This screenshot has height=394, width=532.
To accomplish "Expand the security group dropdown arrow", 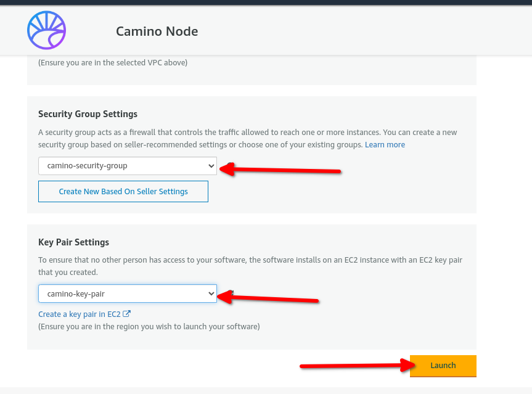I will [x=211, y=166].
